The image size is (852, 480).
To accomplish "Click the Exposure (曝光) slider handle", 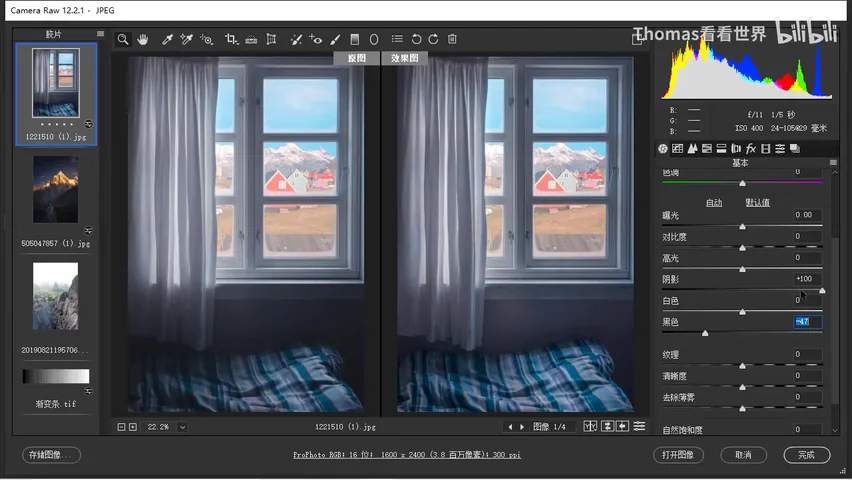I will 742,226.
